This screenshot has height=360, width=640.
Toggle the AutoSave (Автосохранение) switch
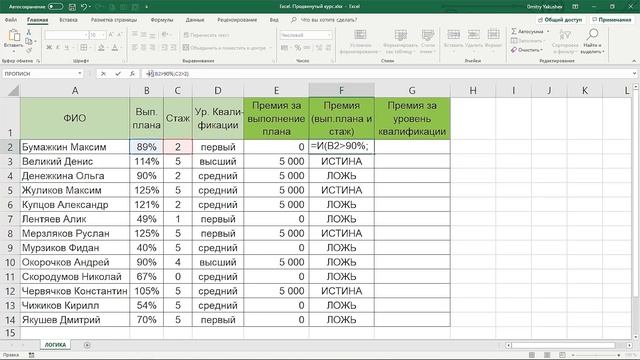pos(55,7)
